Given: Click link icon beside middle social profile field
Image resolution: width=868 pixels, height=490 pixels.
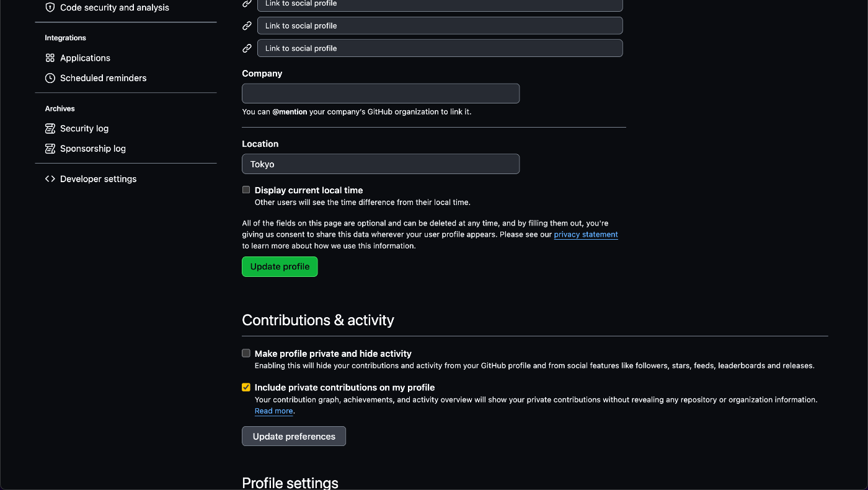Looking at the screenshot, I should 247,25.
